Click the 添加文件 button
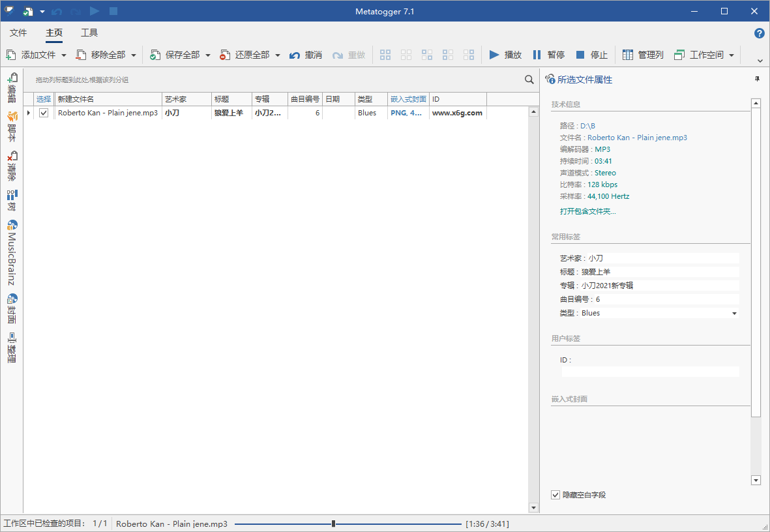The width and height of the screenshot is (770, 532). (x=31, y=55)
